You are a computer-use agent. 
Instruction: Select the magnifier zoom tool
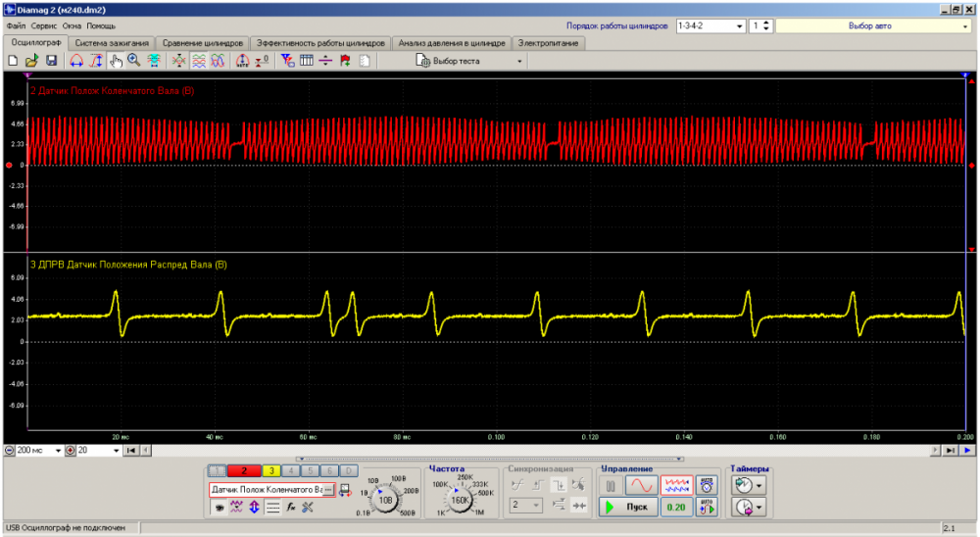click(x=133, y=61)
